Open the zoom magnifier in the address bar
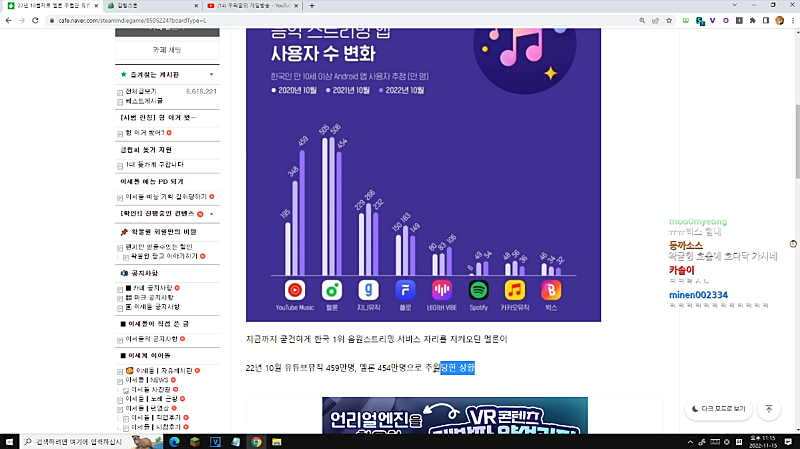 [642, 20]
